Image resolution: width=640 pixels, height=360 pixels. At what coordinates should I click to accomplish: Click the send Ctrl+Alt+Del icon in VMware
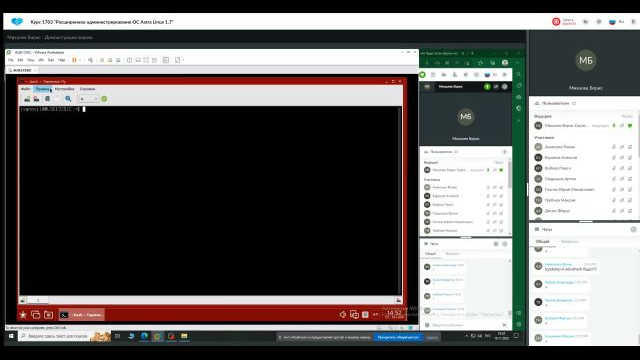pyautogui.click(x=90, y=60)
